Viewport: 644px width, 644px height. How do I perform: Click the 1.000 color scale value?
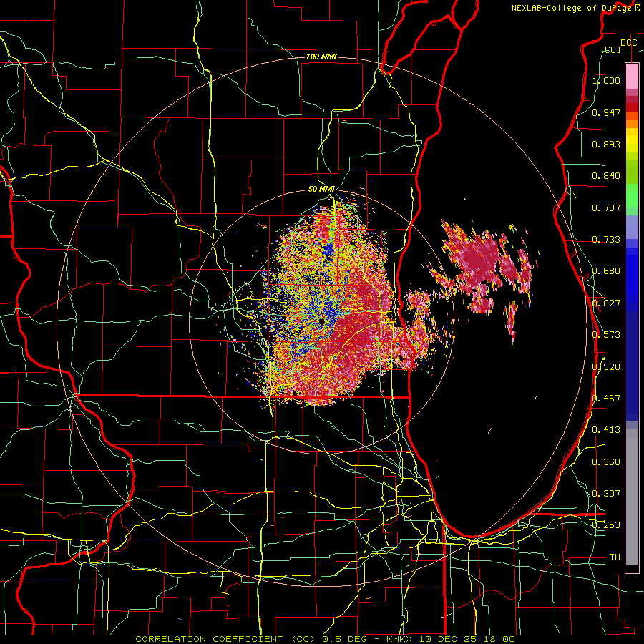click(x=606, y=80)
